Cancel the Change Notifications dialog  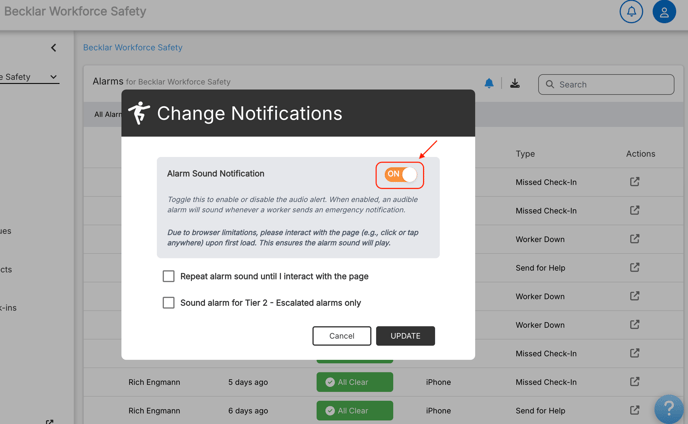341,336
